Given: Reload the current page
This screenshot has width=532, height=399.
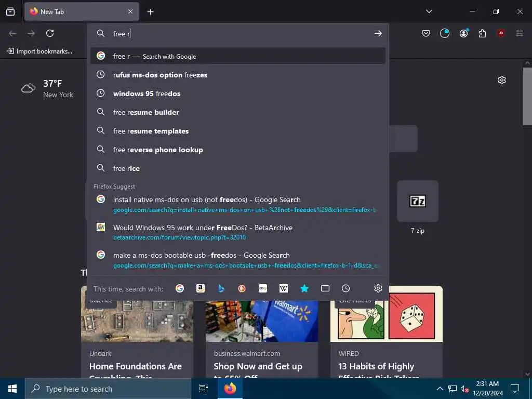Looking at the screenshot, I should (50, 33).
